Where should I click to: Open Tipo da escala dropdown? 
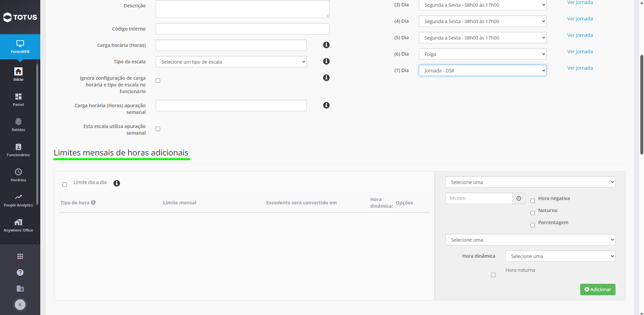[231, 62]
